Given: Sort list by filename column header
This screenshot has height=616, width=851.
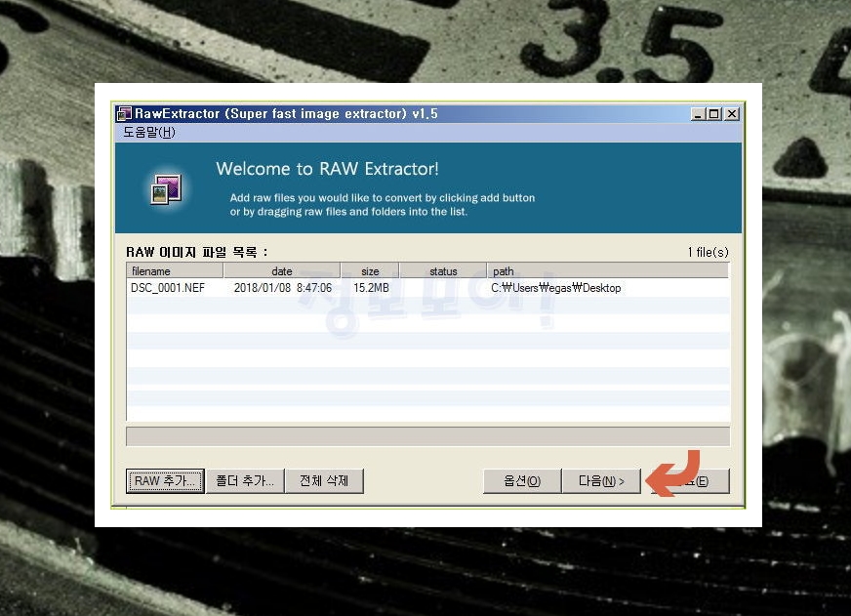Looking at the screenshot, I should 175,270.
